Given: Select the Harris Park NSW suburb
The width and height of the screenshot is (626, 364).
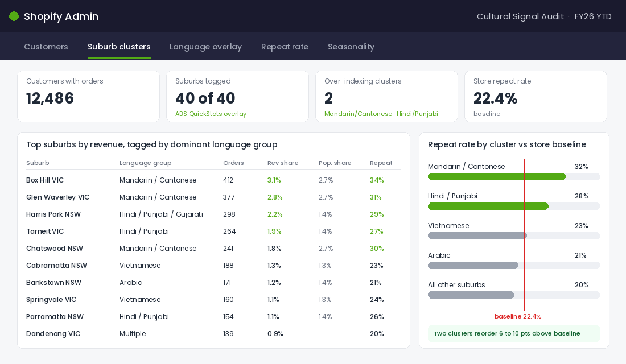Looking at the screenshot, I should coord(53,214).
